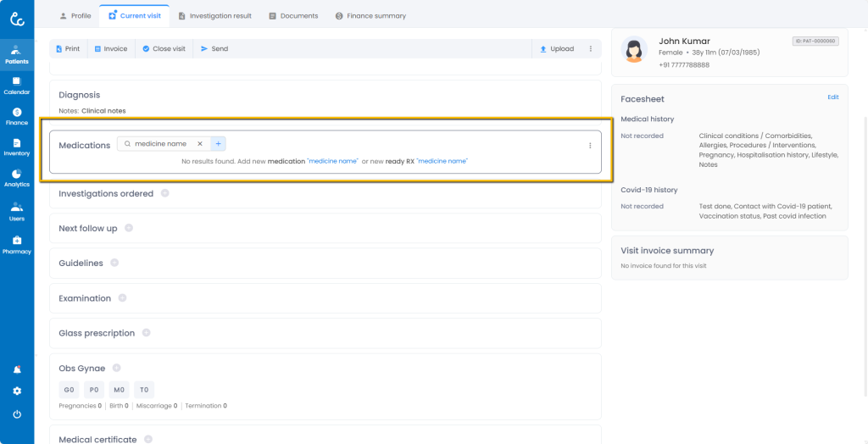Expand Investigations ordered with plus icon
This screenshot has height=444, width=868.
(164, 193)
